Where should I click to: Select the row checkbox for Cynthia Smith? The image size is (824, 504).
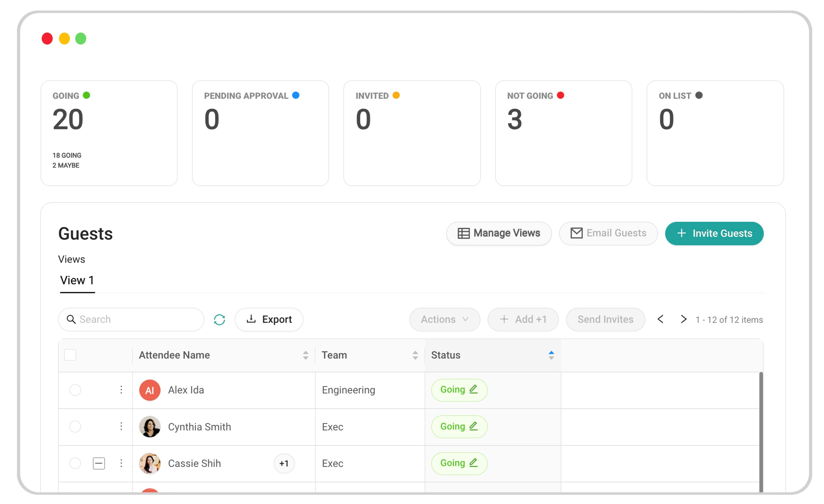tap(75, 427)
